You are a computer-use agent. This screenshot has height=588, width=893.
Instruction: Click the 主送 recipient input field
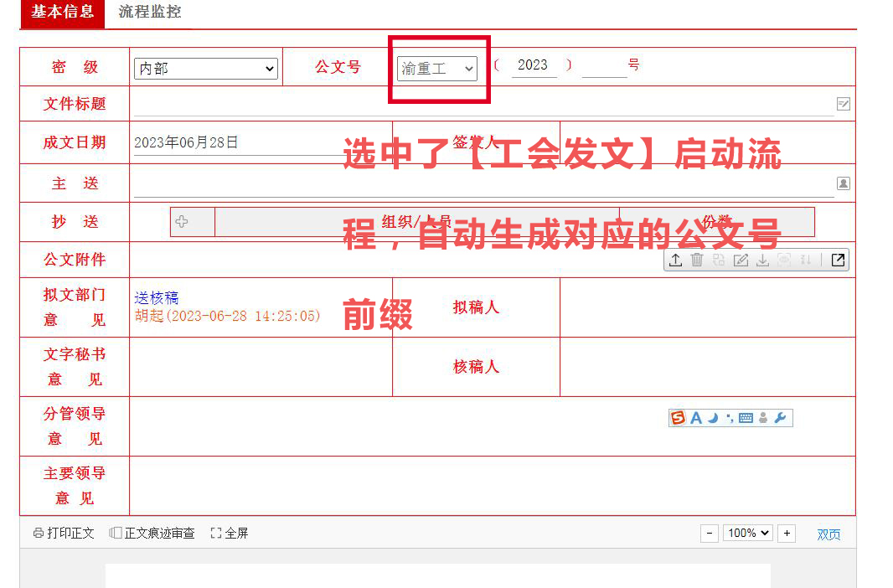pyautogui.click(x=483, y=183)
